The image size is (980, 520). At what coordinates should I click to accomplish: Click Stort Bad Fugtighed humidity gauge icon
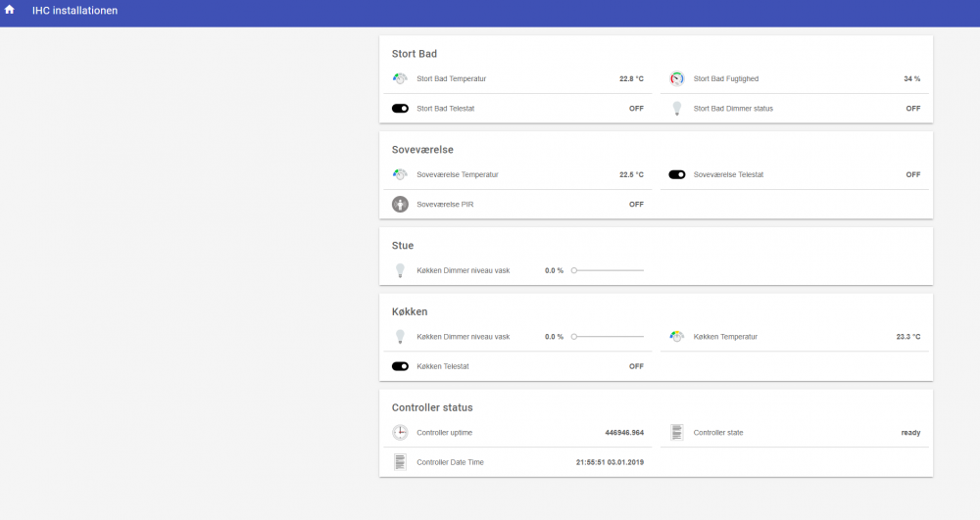[676, 78]
